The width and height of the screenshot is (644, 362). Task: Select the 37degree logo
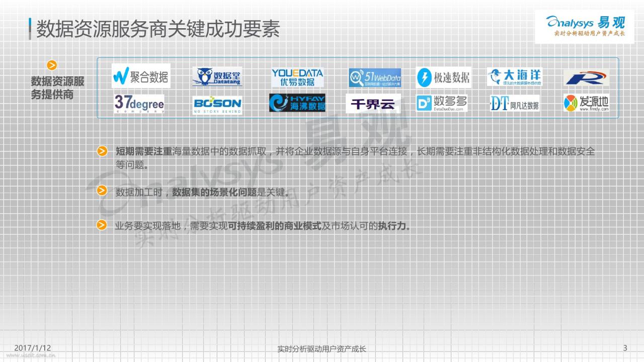click(x=139, y=103)
